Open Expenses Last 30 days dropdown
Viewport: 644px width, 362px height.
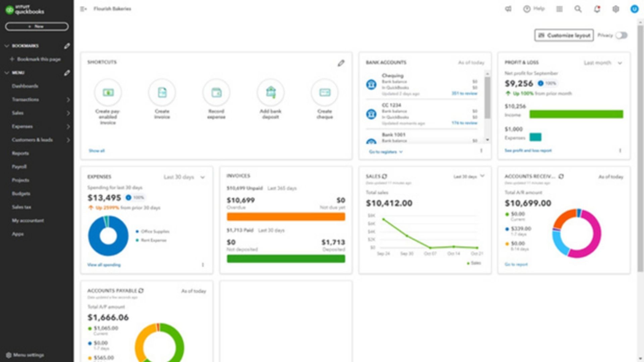click(x=184, y=177)
